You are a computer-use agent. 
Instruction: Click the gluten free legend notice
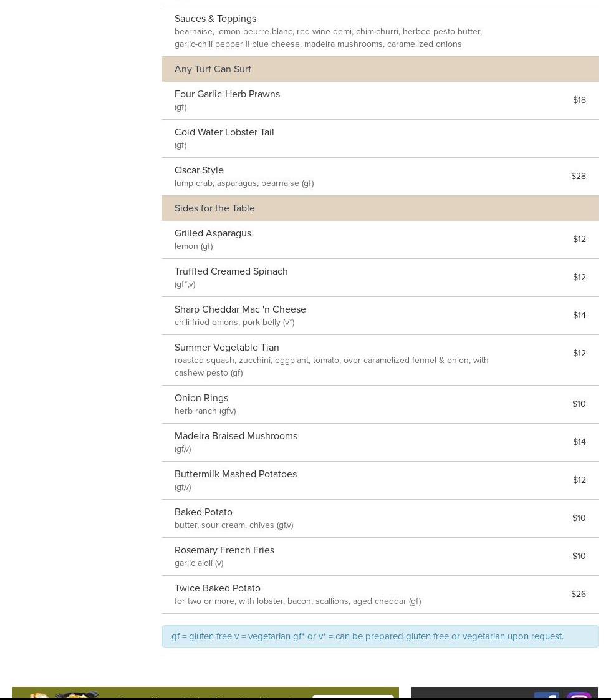click(x=367, y=636)
